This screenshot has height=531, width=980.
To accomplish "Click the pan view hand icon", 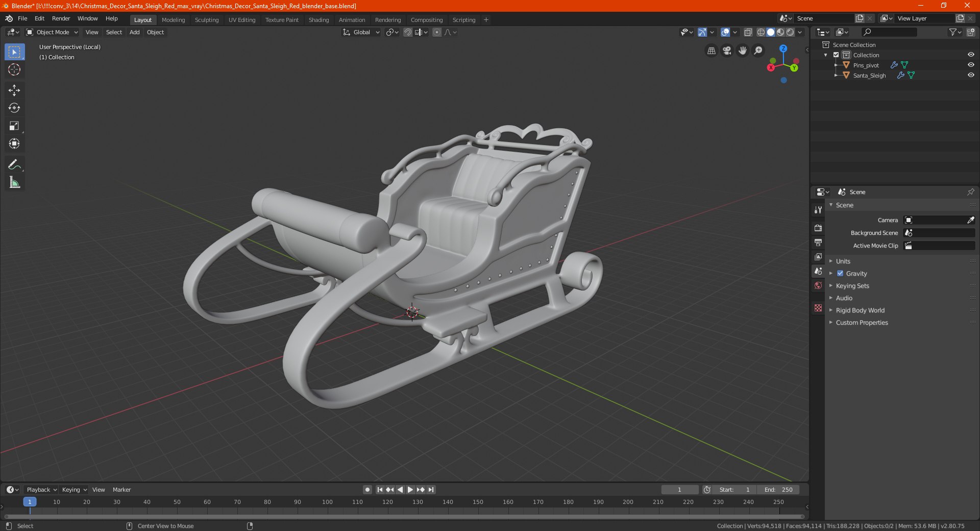I will click(743, 51).
